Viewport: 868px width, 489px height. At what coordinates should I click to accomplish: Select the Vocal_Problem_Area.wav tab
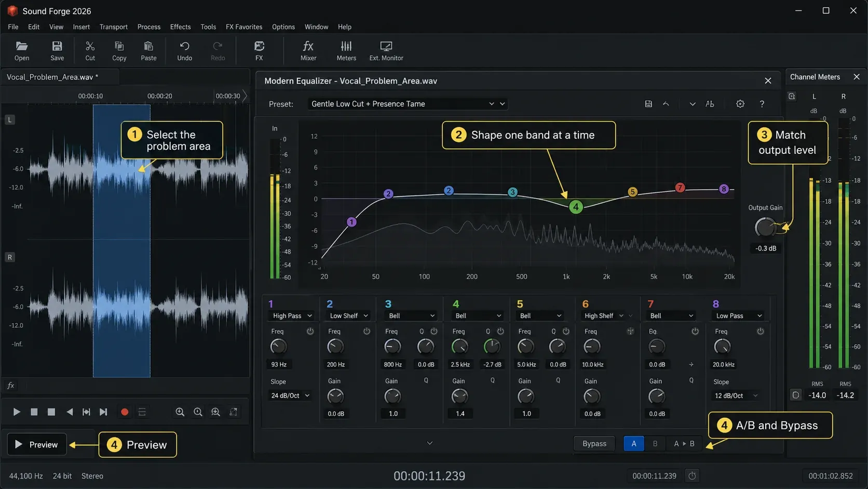[60, 77]
